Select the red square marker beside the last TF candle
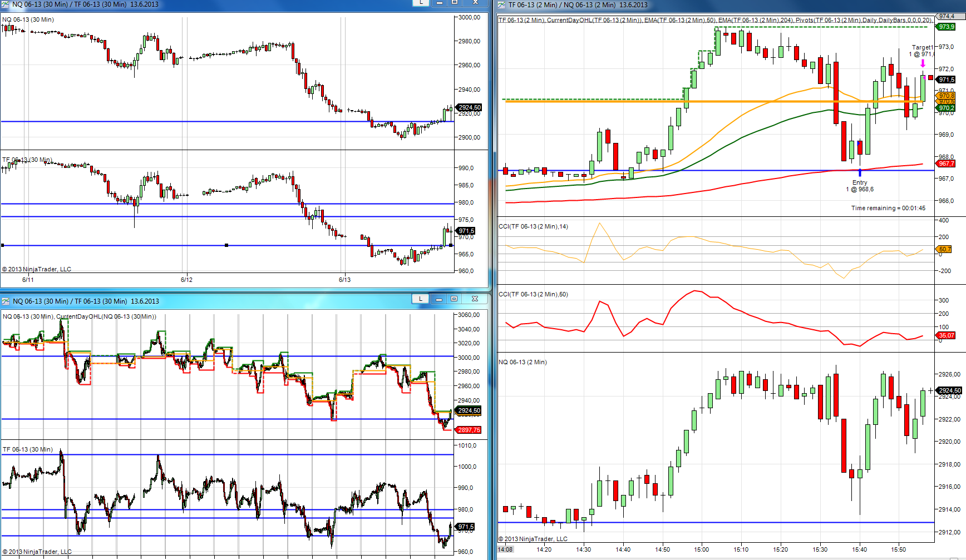Viewport: 966px width, 560px height. pyautogui.click(x=930, y=77)
